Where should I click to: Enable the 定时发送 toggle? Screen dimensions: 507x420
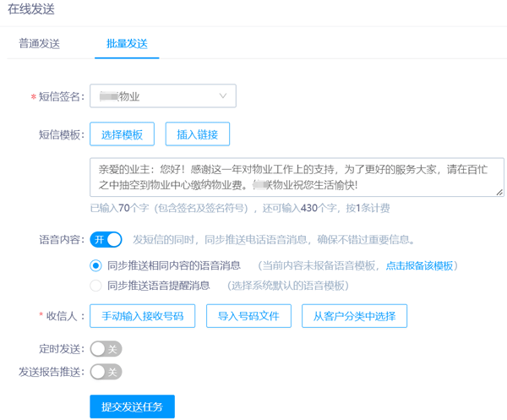pyautogui.click(x=106, y=349)
